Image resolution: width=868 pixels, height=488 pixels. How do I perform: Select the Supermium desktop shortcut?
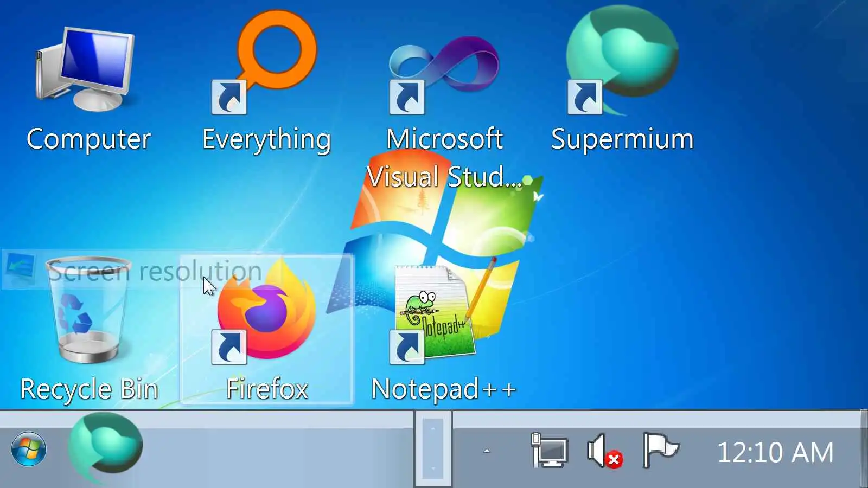tap(622, 61)
